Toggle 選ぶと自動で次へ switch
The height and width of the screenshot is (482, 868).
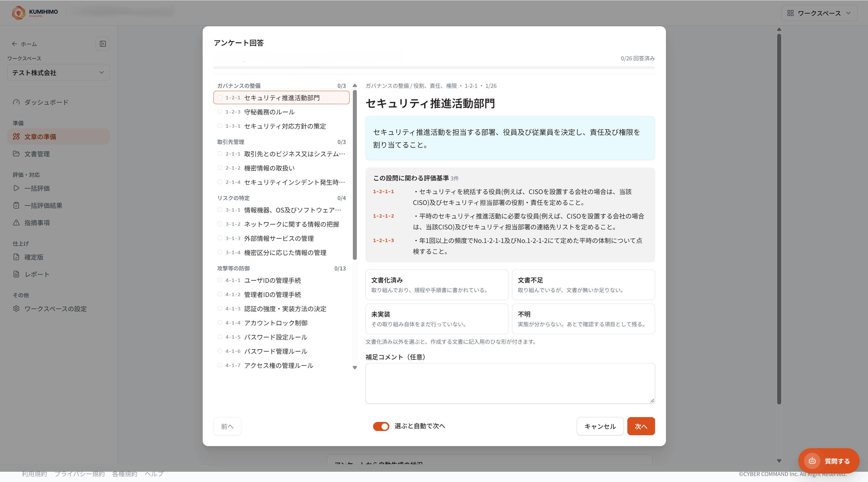tap(381, 426)
